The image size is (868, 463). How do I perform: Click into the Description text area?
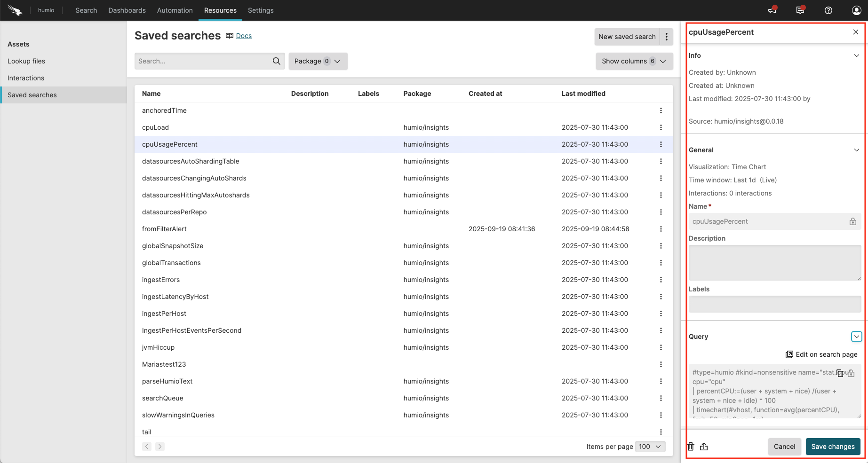click(775, 263)
